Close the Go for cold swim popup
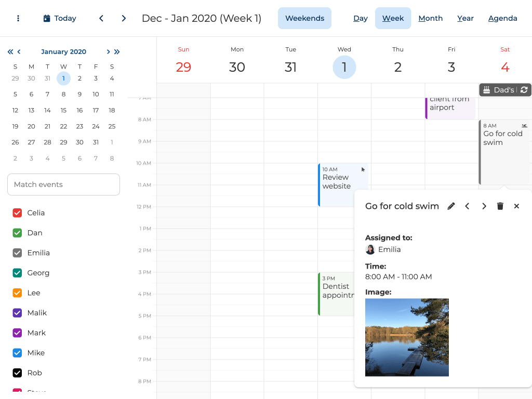 point(516,206)
